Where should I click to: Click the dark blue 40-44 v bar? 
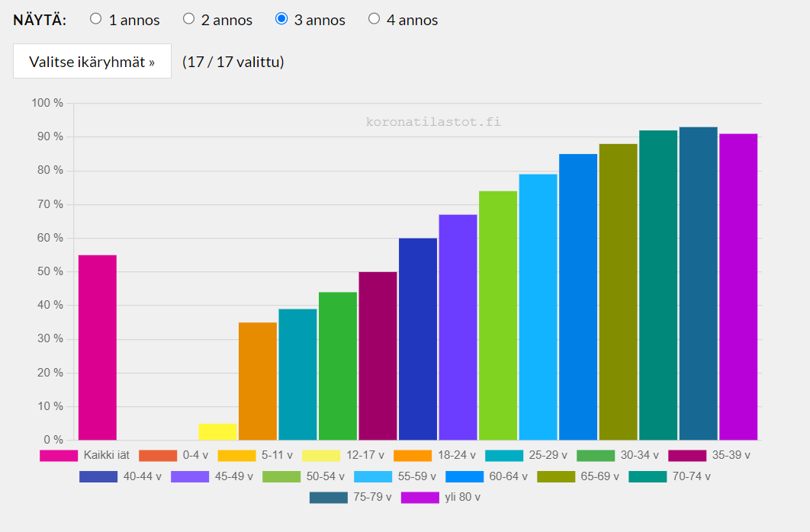(418, 339)
